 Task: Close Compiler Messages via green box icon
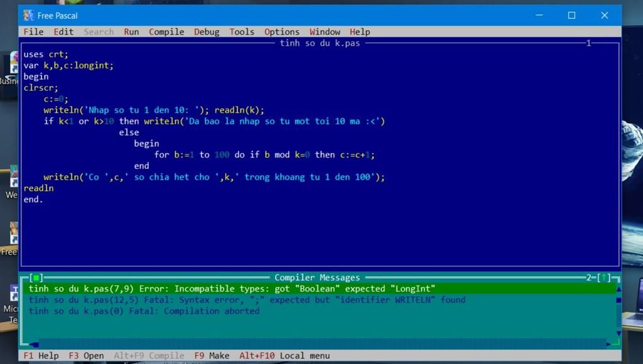(36, 278)
